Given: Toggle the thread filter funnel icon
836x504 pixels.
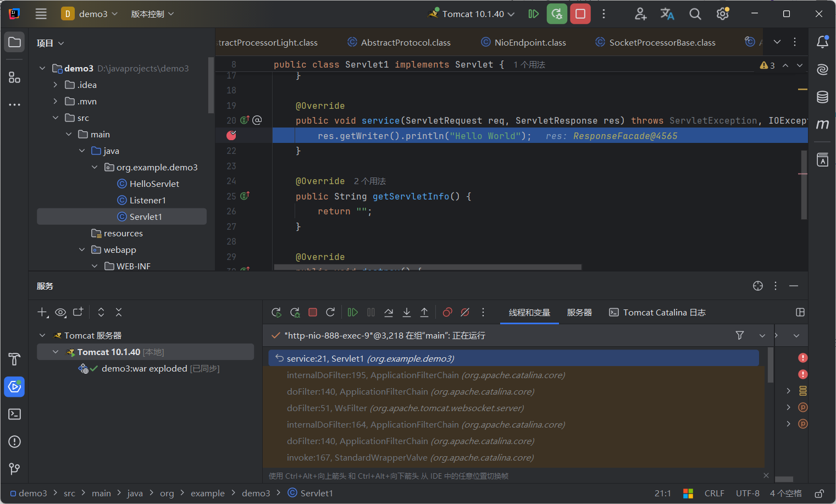Looking at the screenshot, I should (x=739, y=335).
